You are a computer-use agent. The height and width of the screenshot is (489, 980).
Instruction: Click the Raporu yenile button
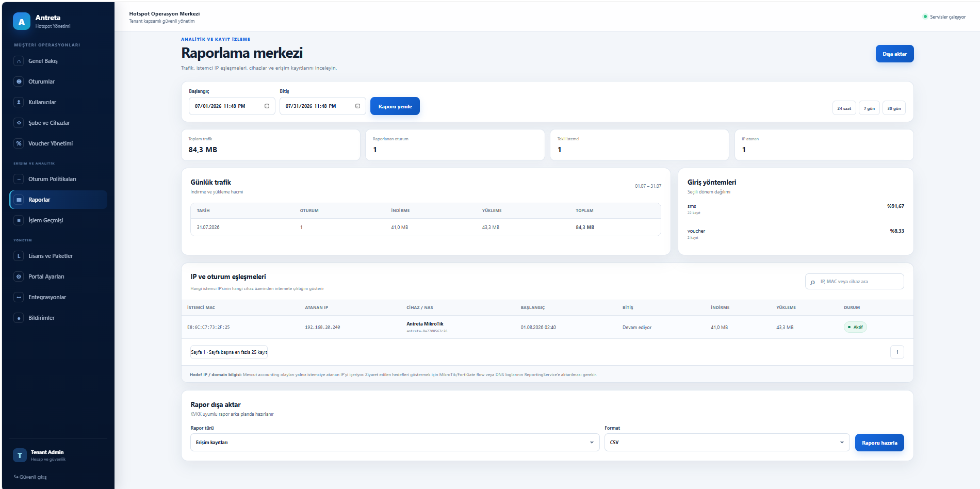pyautogui.click(x=395, y=106)
